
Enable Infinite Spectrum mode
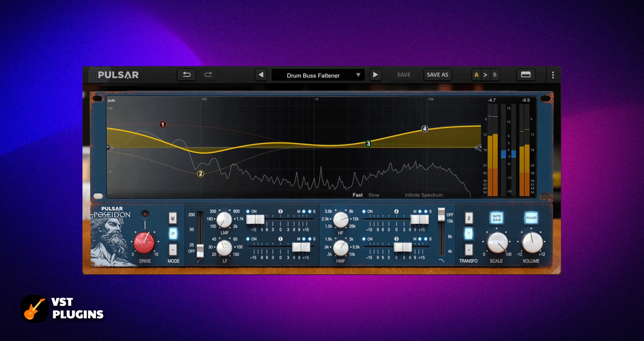424,195
